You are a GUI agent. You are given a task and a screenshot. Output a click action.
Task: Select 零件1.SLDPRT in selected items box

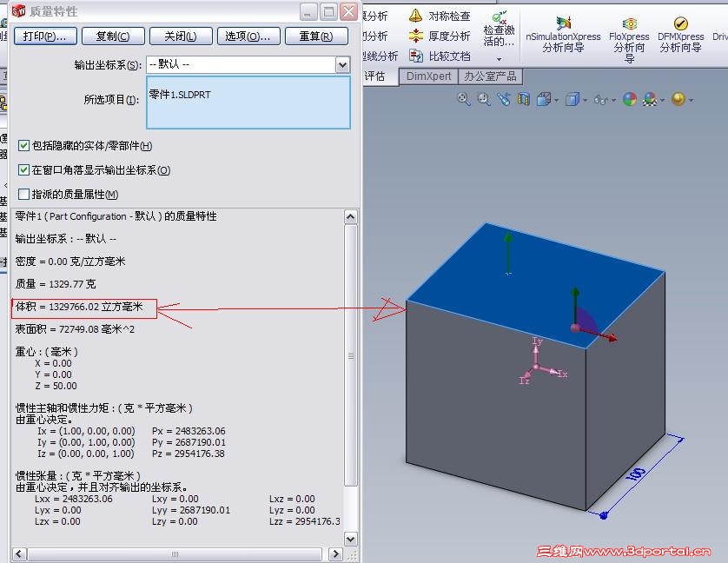click(x=180, y=95)
